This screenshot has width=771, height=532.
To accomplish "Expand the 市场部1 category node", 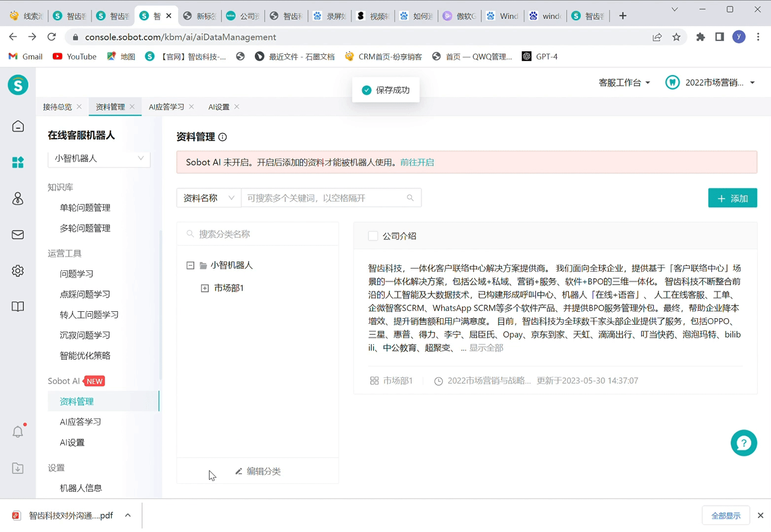I will point(205,288).
